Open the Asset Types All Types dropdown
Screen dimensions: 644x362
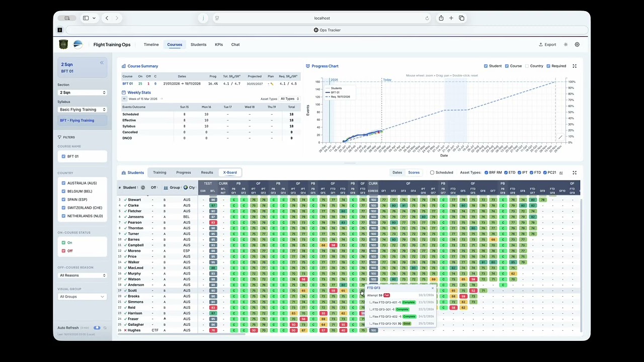tap(289, 99)
